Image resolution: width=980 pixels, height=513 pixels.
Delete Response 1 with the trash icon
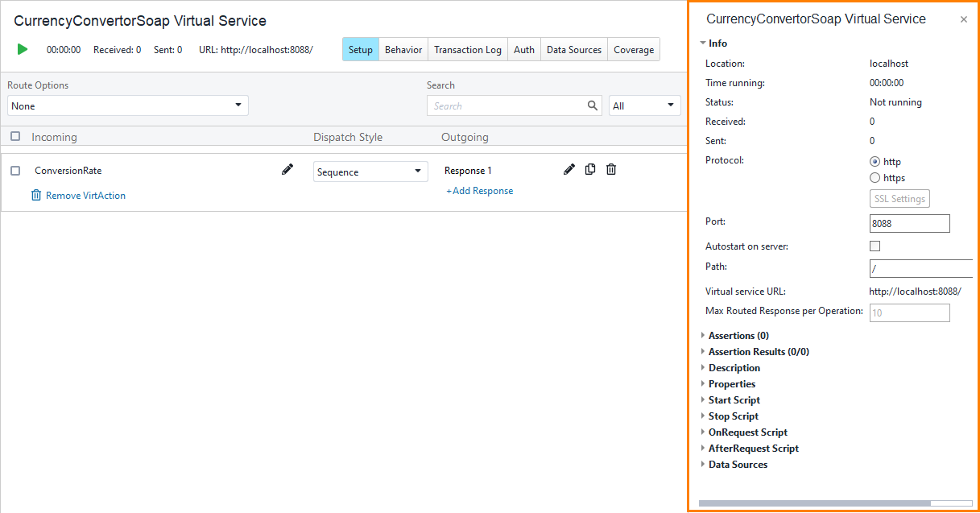click(611, 169)
